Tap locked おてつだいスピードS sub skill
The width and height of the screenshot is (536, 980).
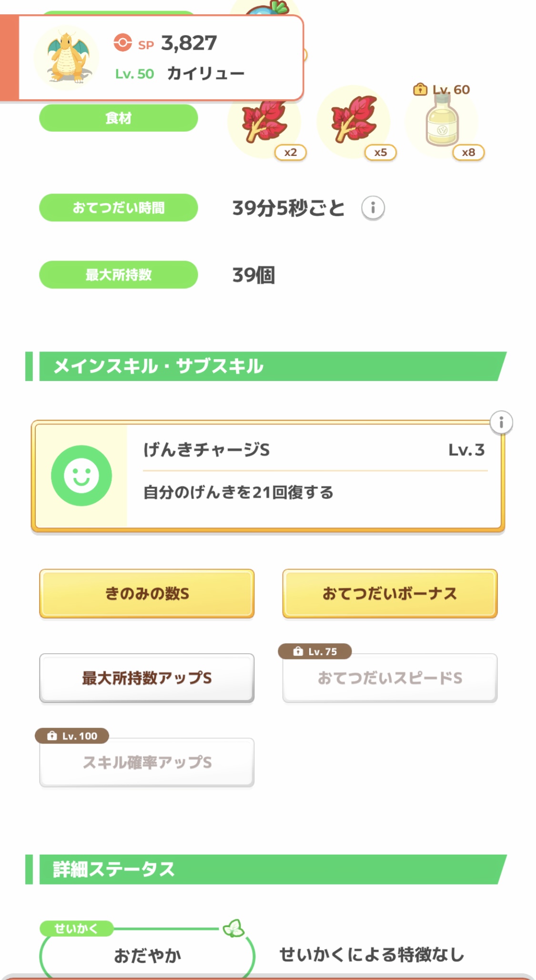[390, 678]
